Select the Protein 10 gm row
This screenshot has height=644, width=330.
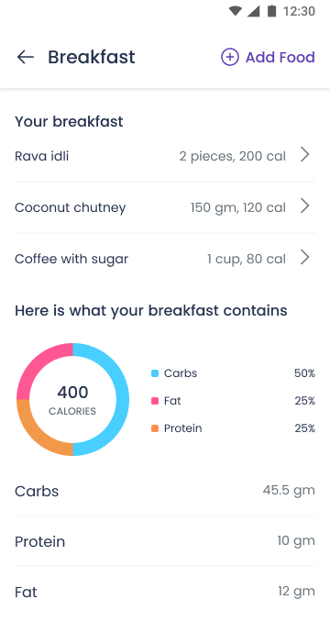tap(165, 541)
